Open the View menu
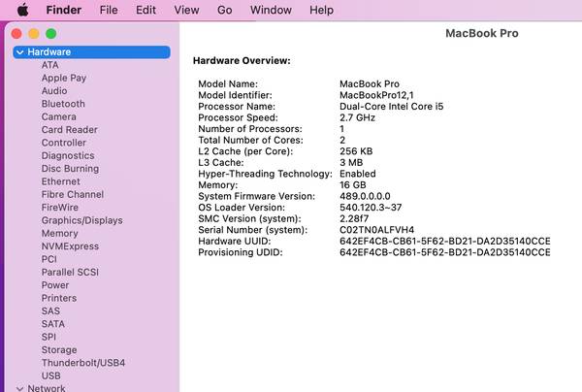This screenshot has width=582, height=392. (x=186, y=10)
